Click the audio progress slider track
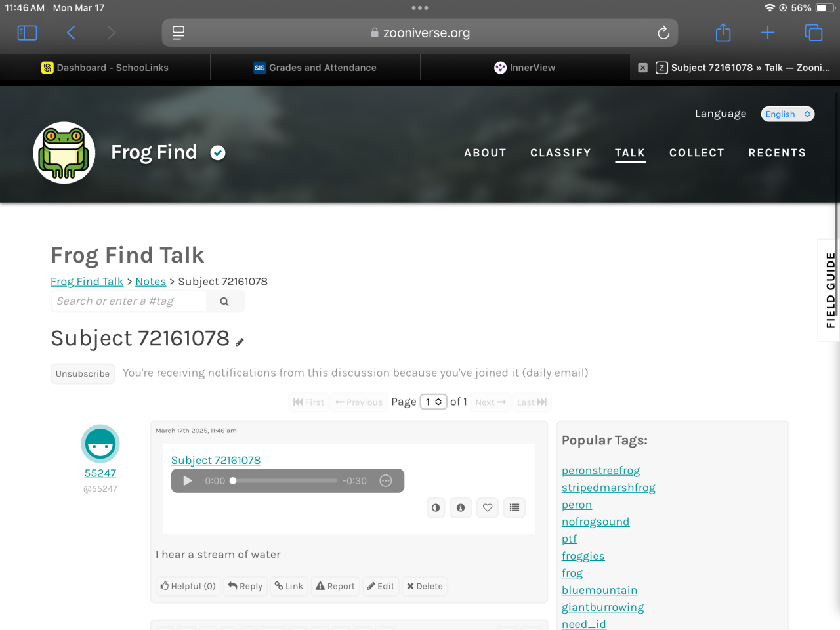 click(284, 481)
